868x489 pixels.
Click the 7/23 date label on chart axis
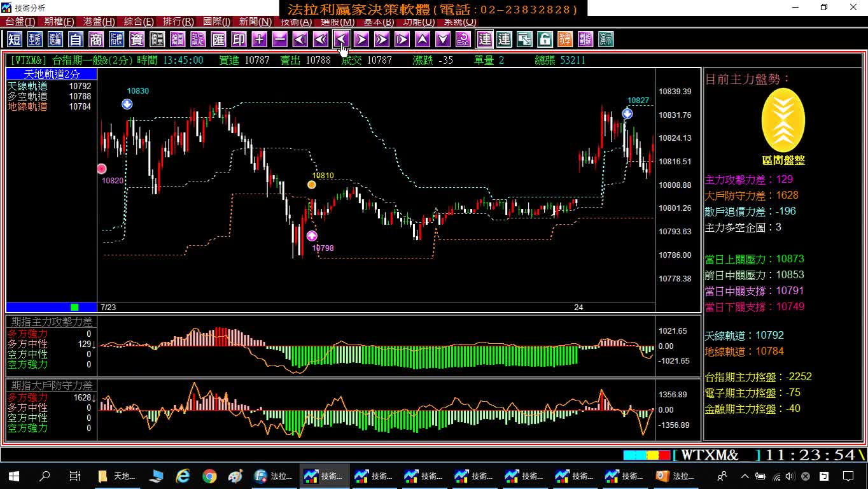pyautogui.click(x=108, y=308)
